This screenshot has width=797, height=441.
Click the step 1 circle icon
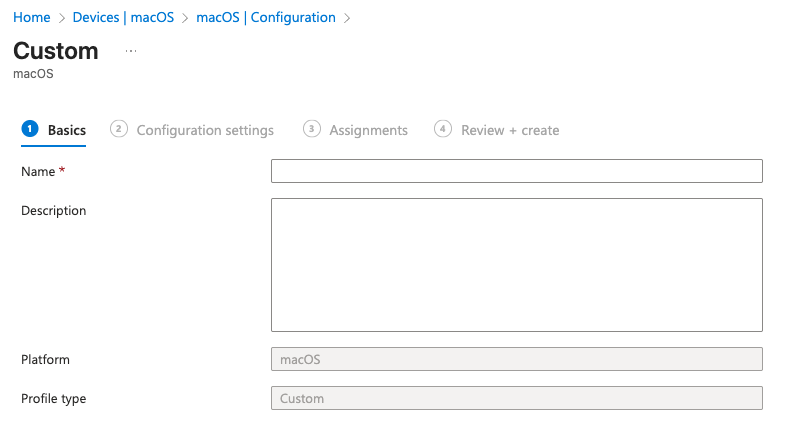click(29, 129)
